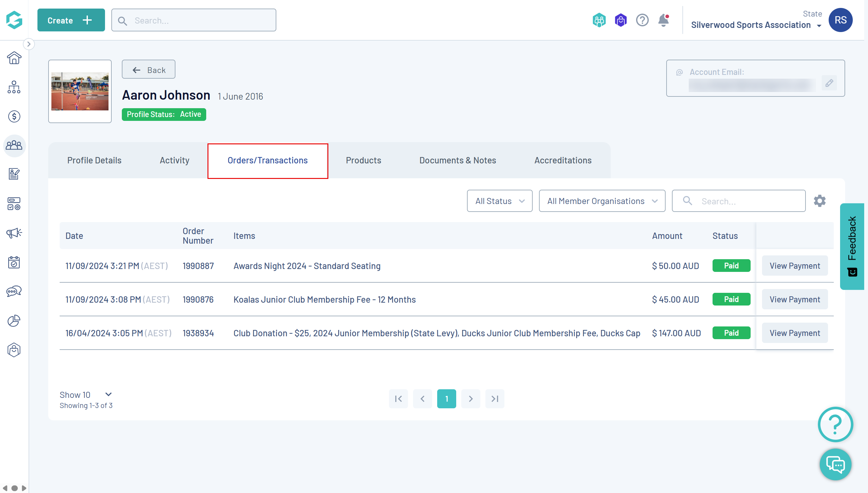Open the home icon in sidebar
This screenshot has width=868, height=493.
point(14,58)
